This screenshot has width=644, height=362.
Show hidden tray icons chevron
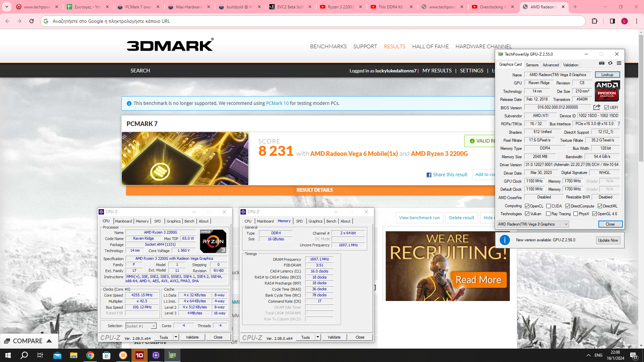click(x=588, y=355)
